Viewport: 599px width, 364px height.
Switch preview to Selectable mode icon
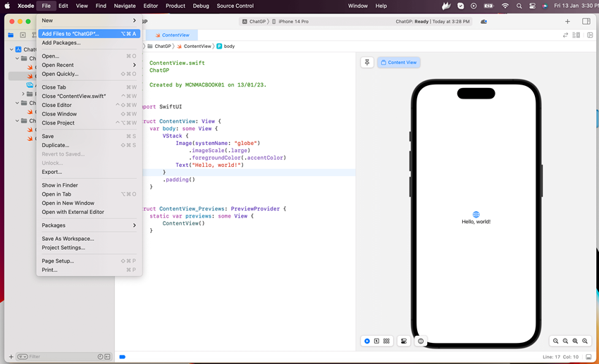coord(377,341)
